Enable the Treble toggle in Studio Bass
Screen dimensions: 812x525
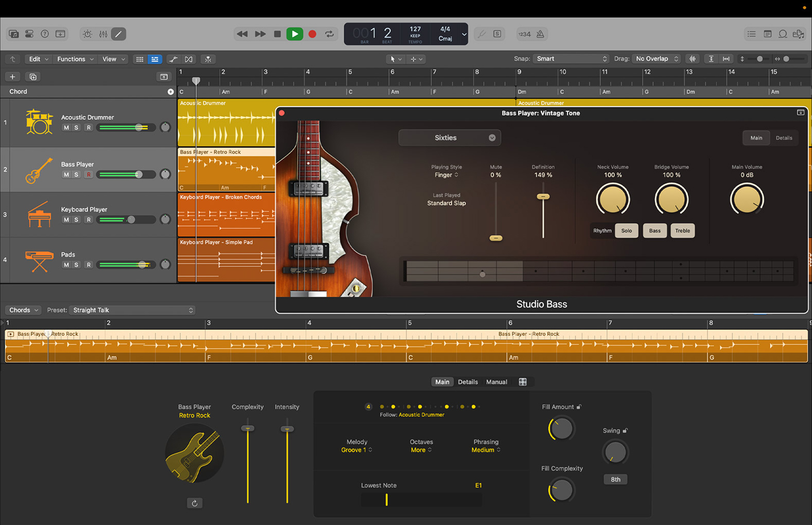click(x=682, y=231)
